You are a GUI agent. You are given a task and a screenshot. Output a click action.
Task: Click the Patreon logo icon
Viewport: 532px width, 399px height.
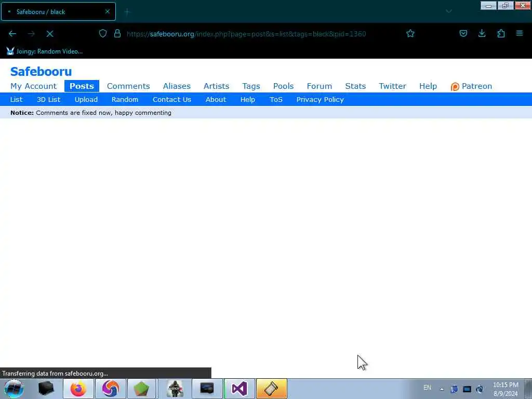455,87
